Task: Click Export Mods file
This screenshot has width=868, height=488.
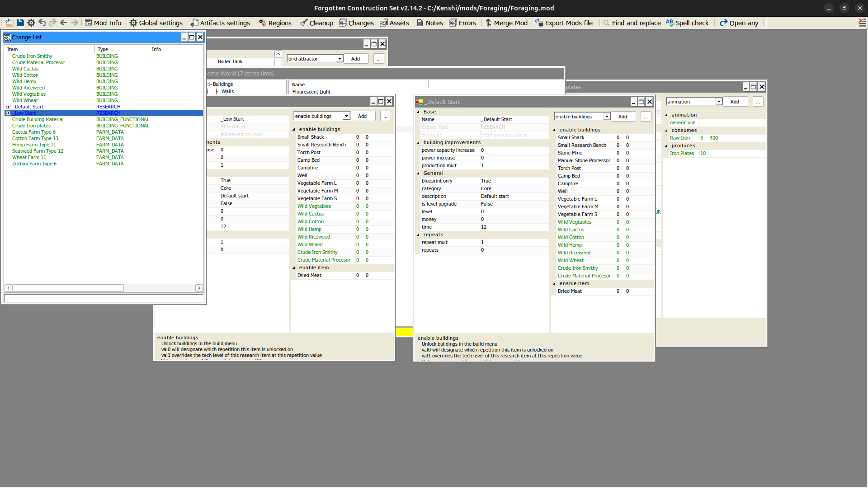Action: click(564, 23)
